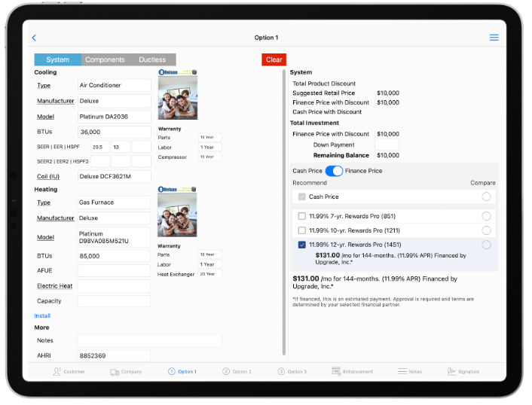Click the Heating Heat Exchanger warranty field

[x=209, y=274]
